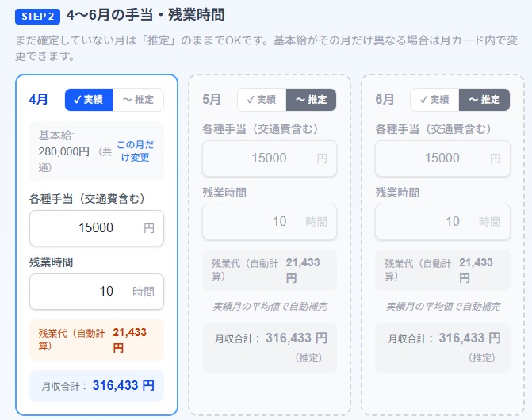Select 推定 toggle for 4月
This screenshot has width=532, height=420.
tap(138, 100)
